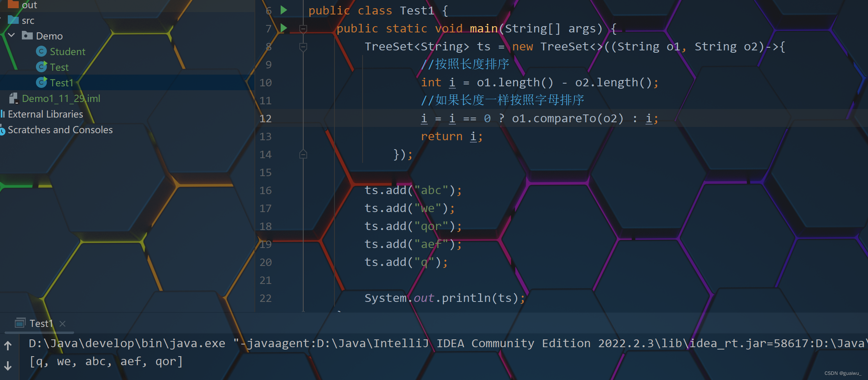Click o2.length() call on line 10
Viewport: 868px width, 380px height.
pos(613,82)
